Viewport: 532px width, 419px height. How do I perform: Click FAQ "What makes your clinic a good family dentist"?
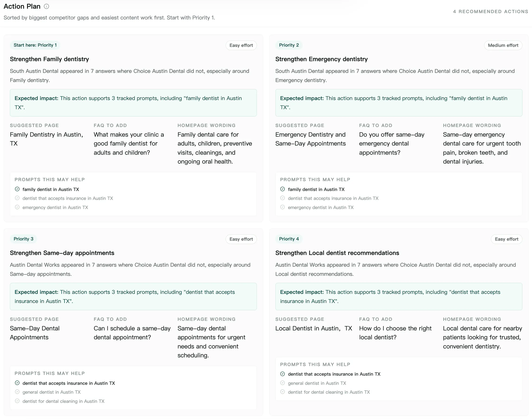tap(129, 143)
